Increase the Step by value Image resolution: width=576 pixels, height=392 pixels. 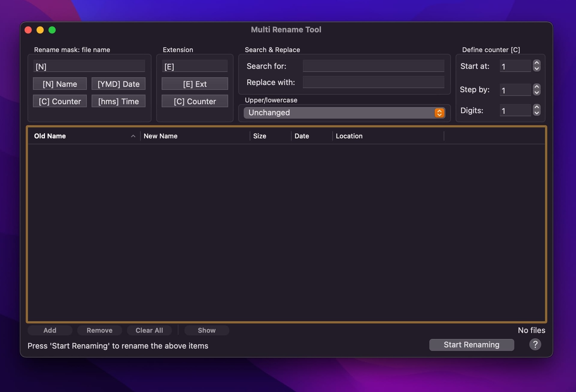pos(537,87)
